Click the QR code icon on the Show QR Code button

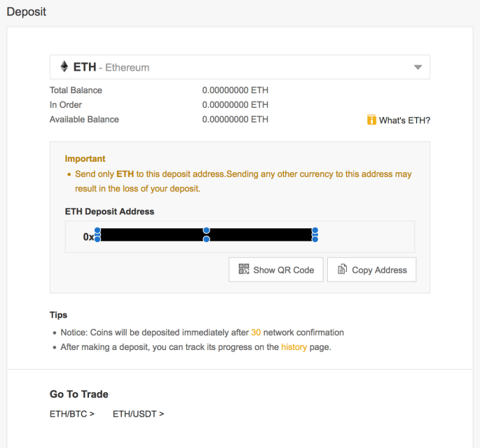(244, 269)
